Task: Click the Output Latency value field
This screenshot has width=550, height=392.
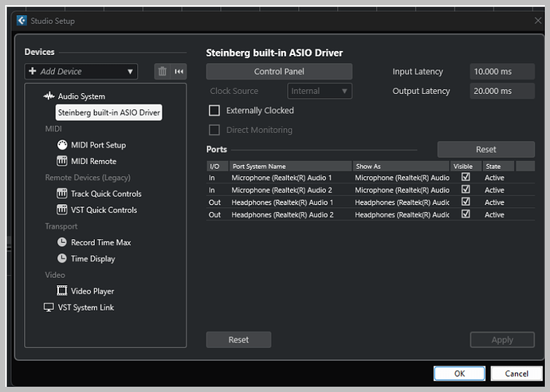Action: 502,91
